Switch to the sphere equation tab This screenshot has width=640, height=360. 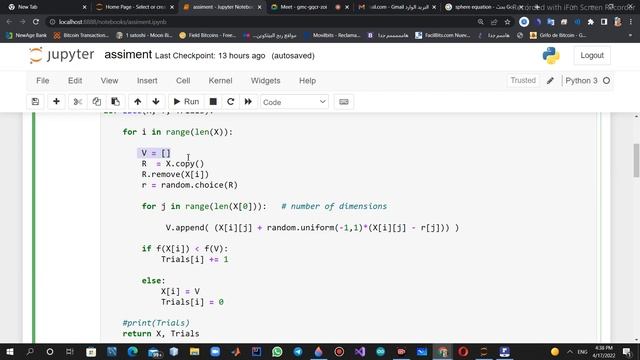tap(484, 7)
